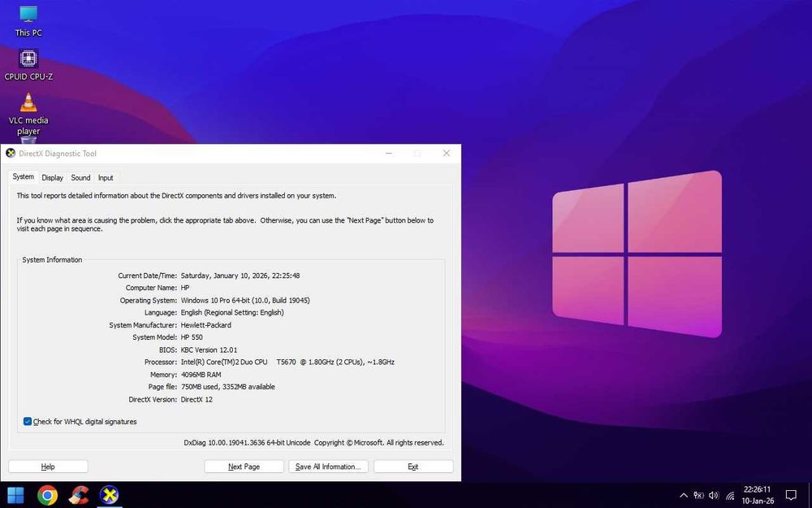Click the Computer Name value HP
Image resolution: width=812 pixels, height=508 pixels.
[185, 288]
